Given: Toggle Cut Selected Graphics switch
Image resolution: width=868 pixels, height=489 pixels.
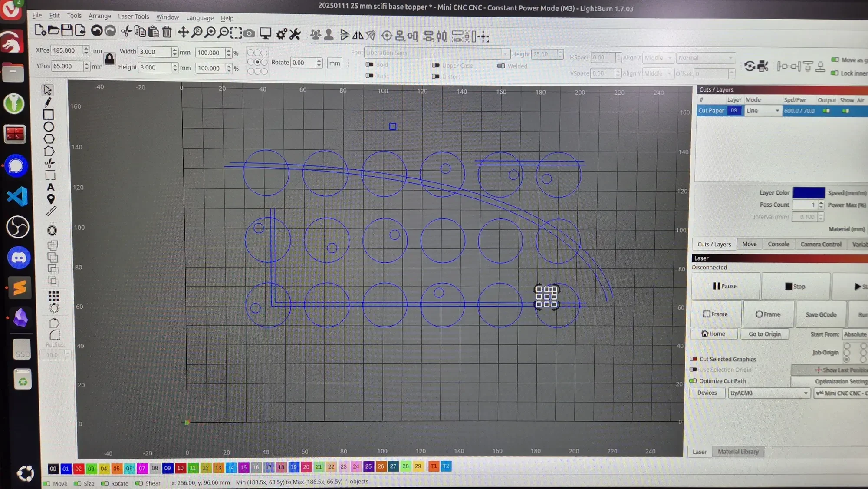Looking at the screenshot, I should 694,359.
